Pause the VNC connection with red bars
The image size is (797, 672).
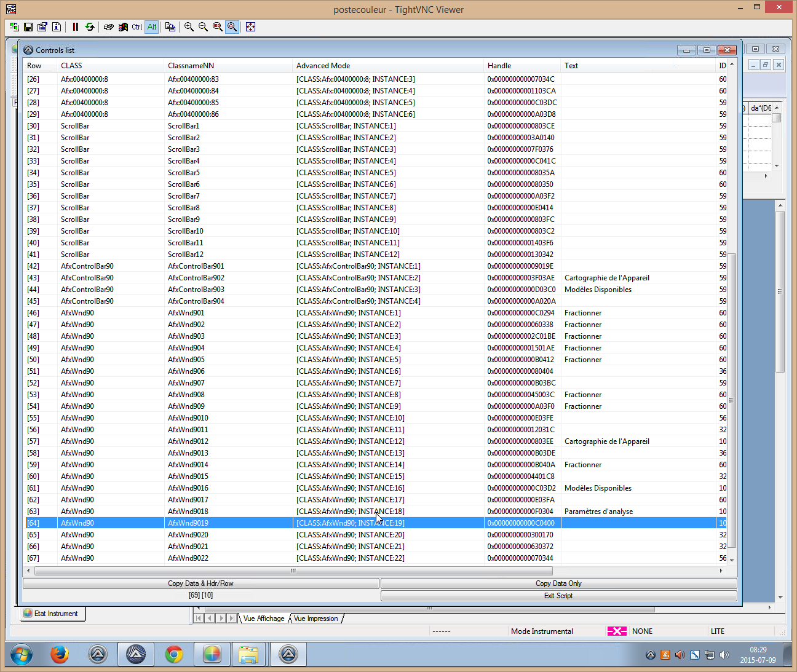tap(76, 27)
